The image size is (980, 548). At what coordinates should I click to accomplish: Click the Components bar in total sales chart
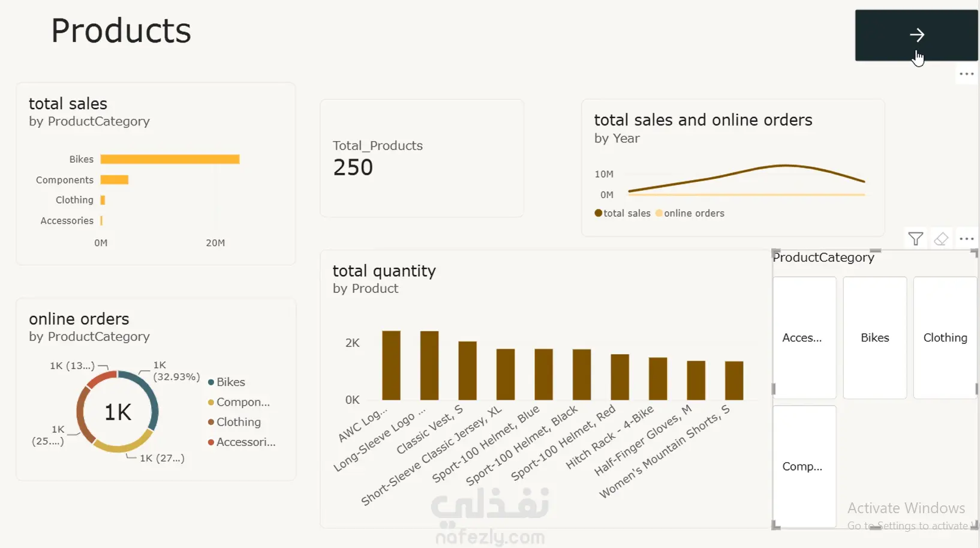[115, 179]
